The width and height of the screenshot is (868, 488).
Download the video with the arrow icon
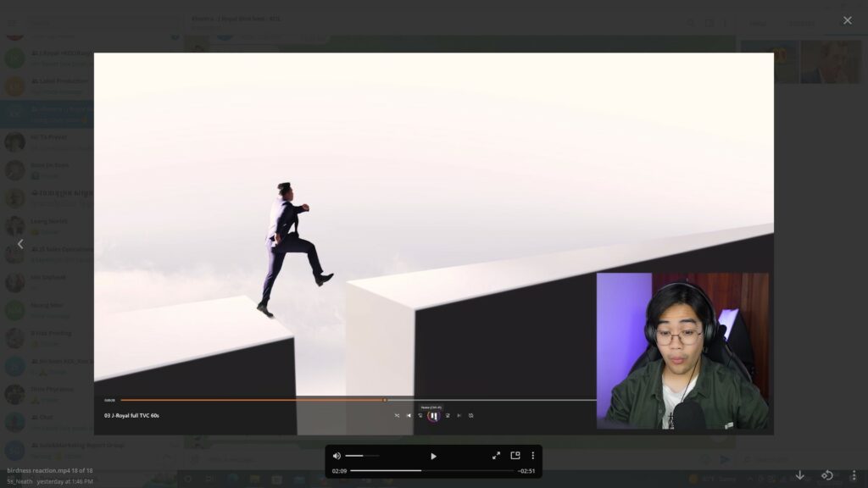tap(799, 475)
